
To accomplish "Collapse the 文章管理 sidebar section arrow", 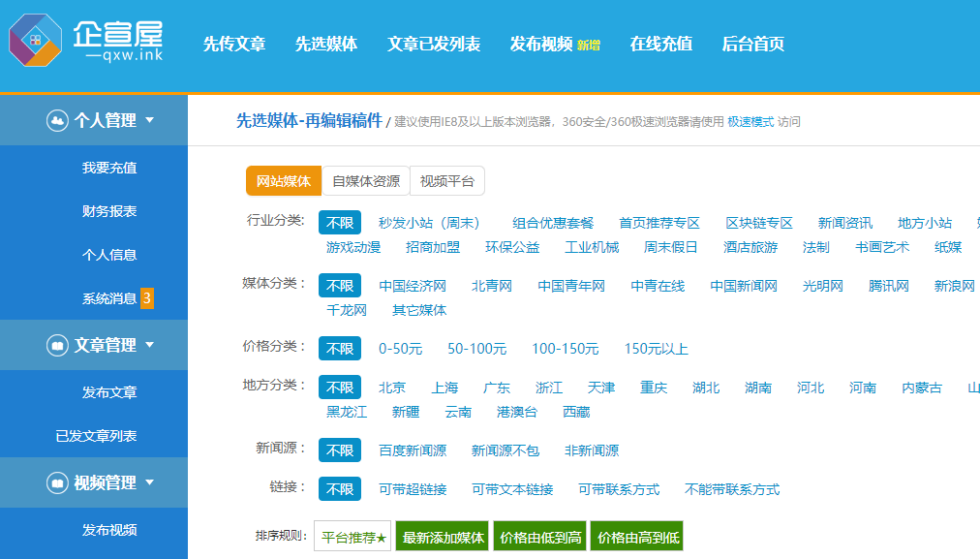I will tap(149, 345).
